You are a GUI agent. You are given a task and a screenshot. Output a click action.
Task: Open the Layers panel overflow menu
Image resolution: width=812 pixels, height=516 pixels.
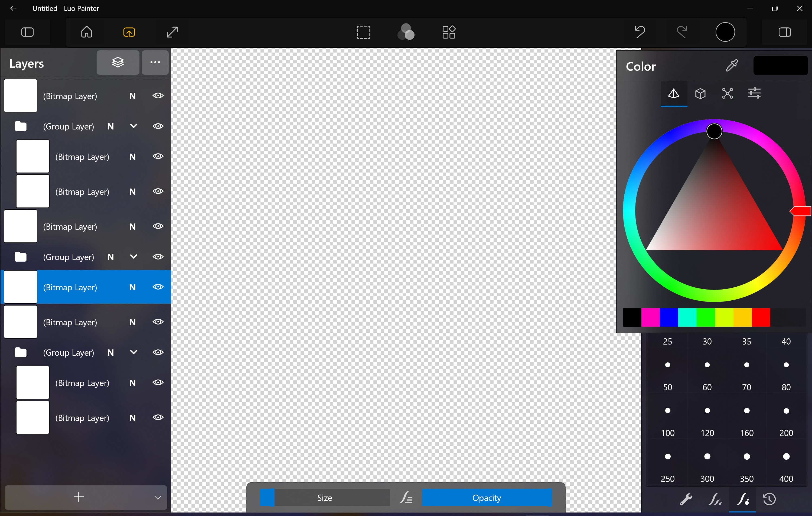[155, 62]
